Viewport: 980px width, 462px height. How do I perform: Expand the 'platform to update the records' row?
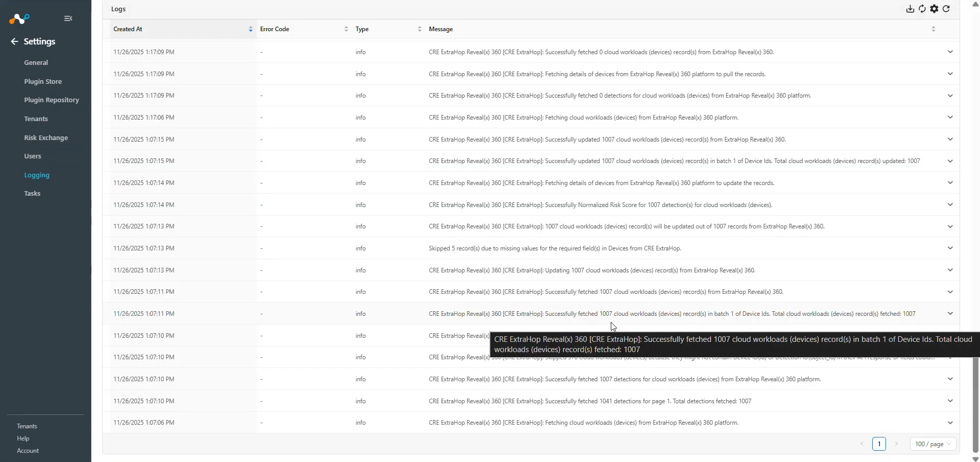pos(950,182)
